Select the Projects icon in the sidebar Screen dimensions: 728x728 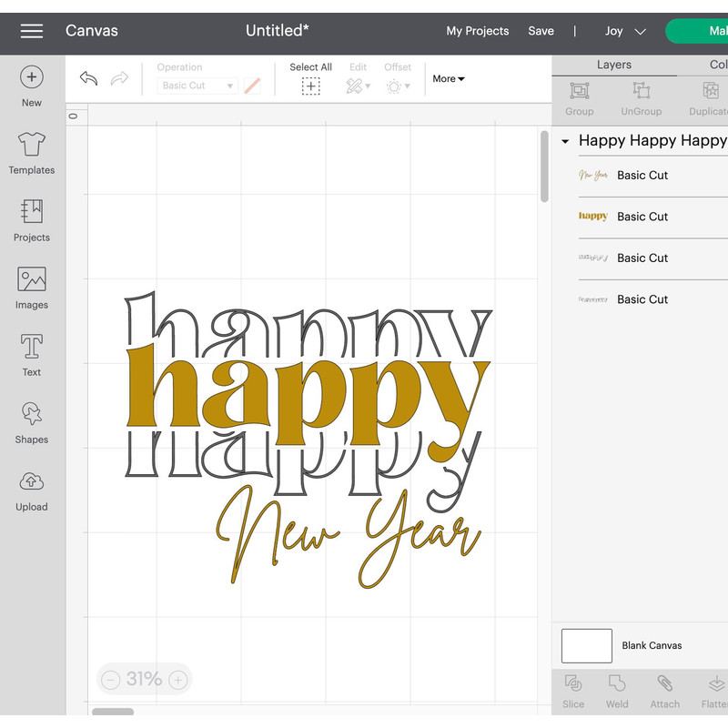point(31,220)
